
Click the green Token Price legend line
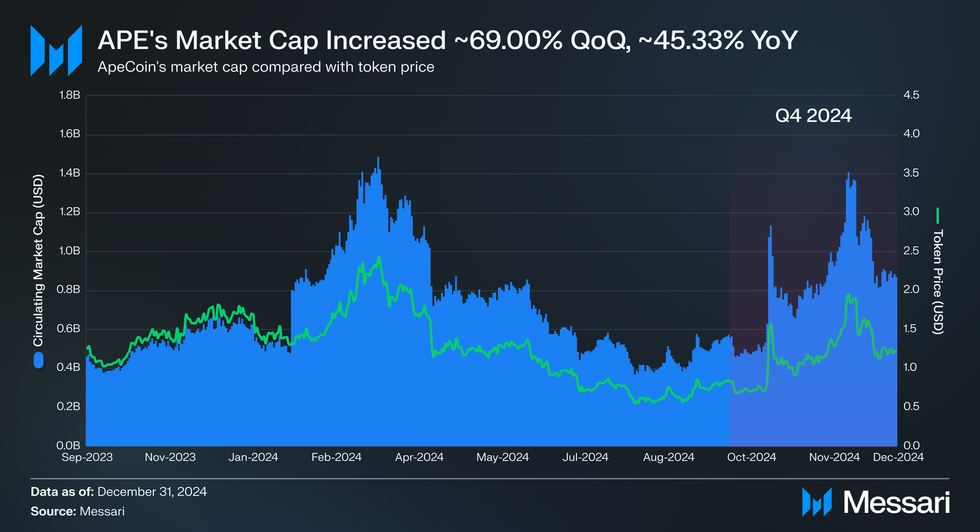(937, 216)
